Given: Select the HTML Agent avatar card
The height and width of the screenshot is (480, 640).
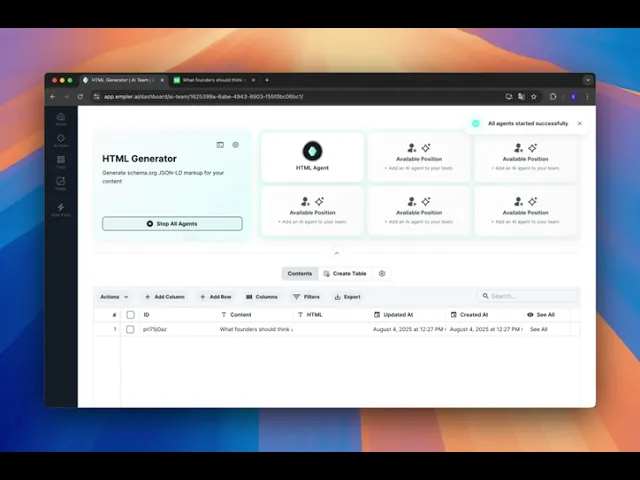Looking at the screenshot, I should point(312,157).
